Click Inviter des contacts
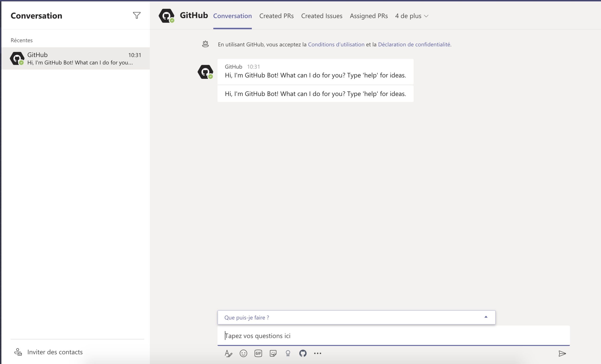 tap(55, 352)
